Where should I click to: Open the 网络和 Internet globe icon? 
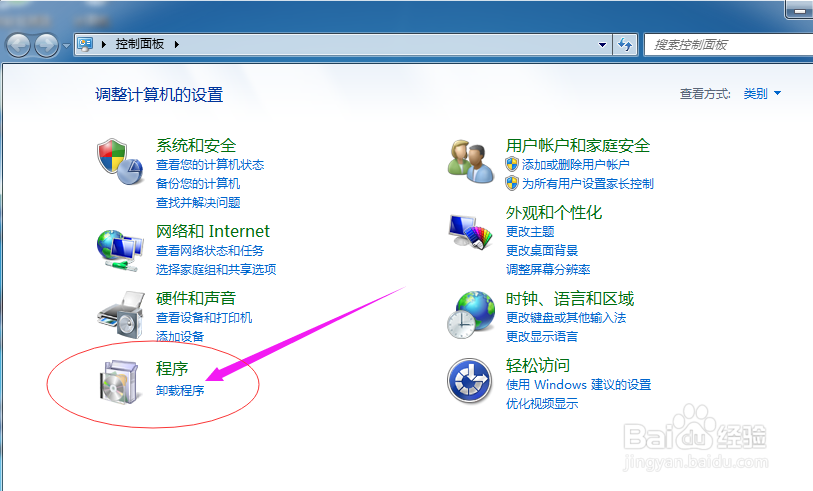[x=120, y=250]
